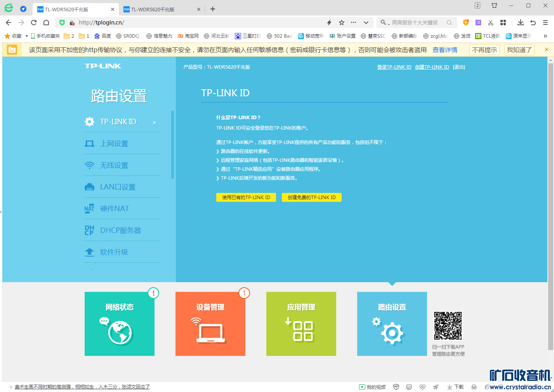Viewport: 554px width, 392px height.
Task: Click the undo closed tab icon
Action: point(533,23)
